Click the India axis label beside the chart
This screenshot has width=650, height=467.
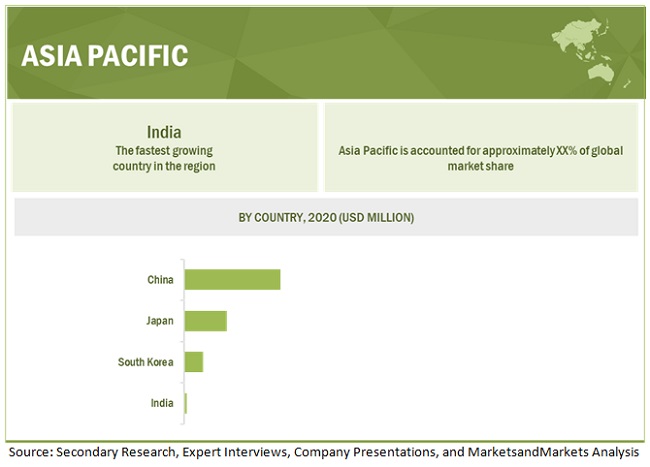click(x=162, y=403)
